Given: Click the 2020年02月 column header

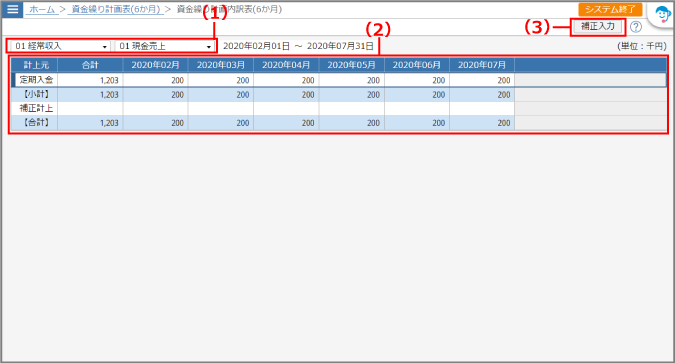Looking at the screenshot, I should (155, 65).
